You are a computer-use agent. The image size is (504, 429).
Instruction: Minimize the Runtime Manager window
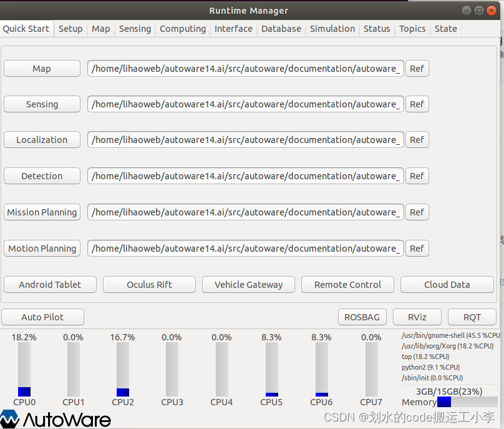[467, 11]
